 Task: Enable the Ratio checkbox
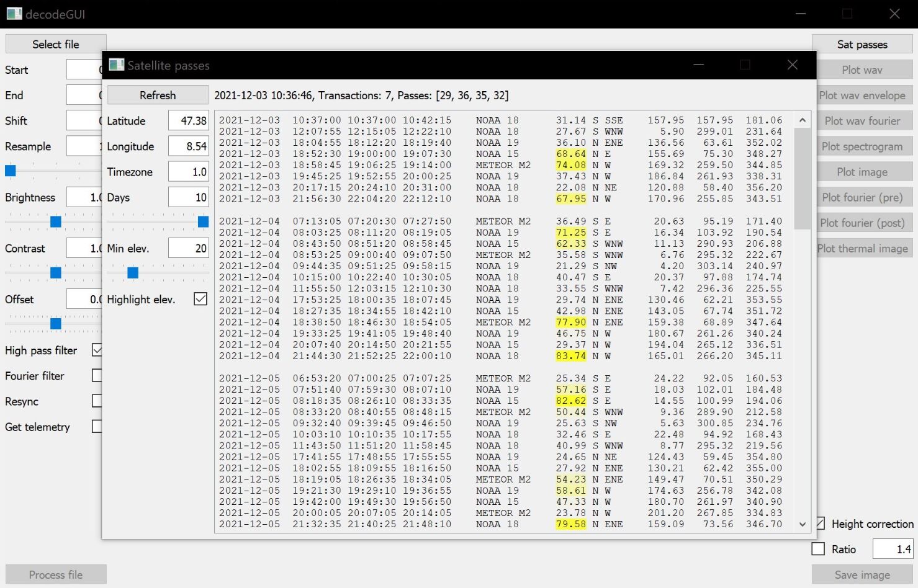click(x=819, y=549)
